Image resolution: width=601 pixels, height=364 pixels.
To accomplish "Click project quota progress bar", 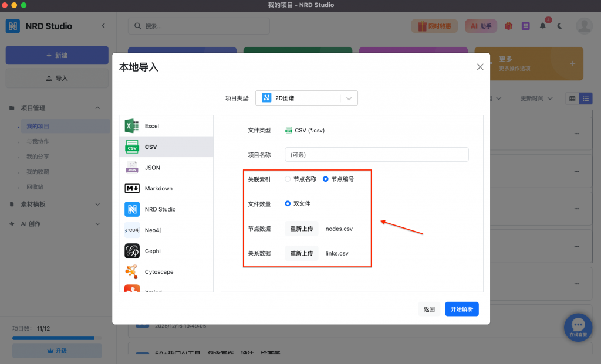I will (56, 338).
